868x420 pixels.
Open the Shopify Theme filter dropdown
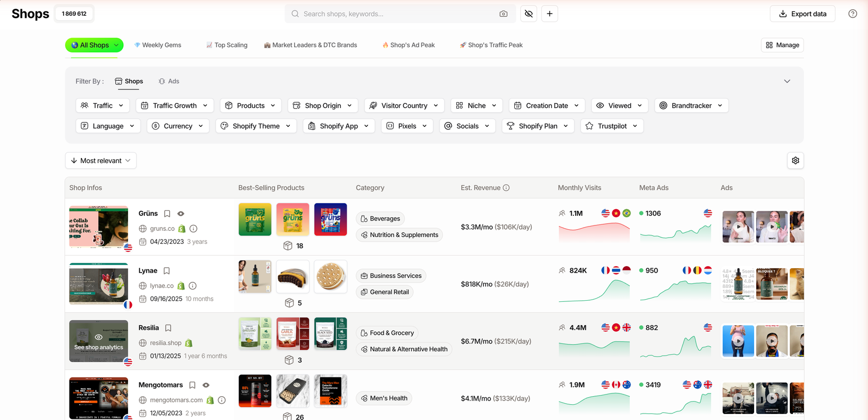[x=256, y=126]
